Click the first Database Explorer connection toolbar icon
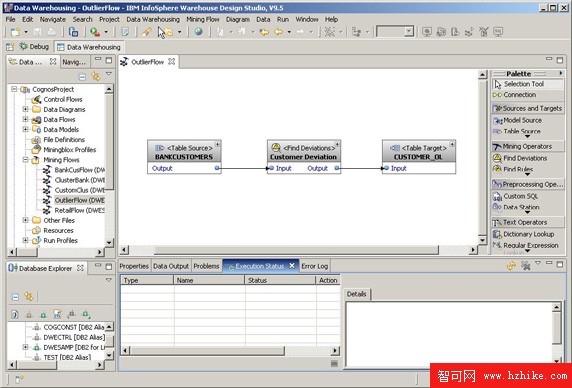572x388 pixels. point(14,314)
